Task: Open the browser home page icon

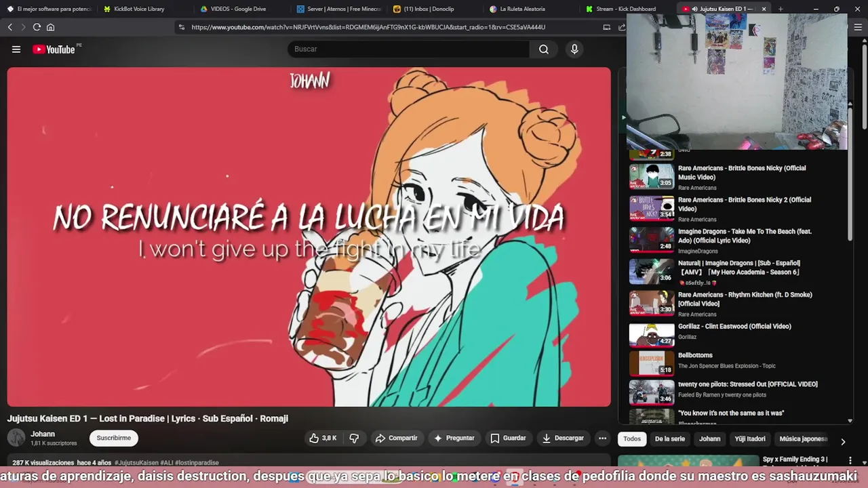Action: point(50,27)
